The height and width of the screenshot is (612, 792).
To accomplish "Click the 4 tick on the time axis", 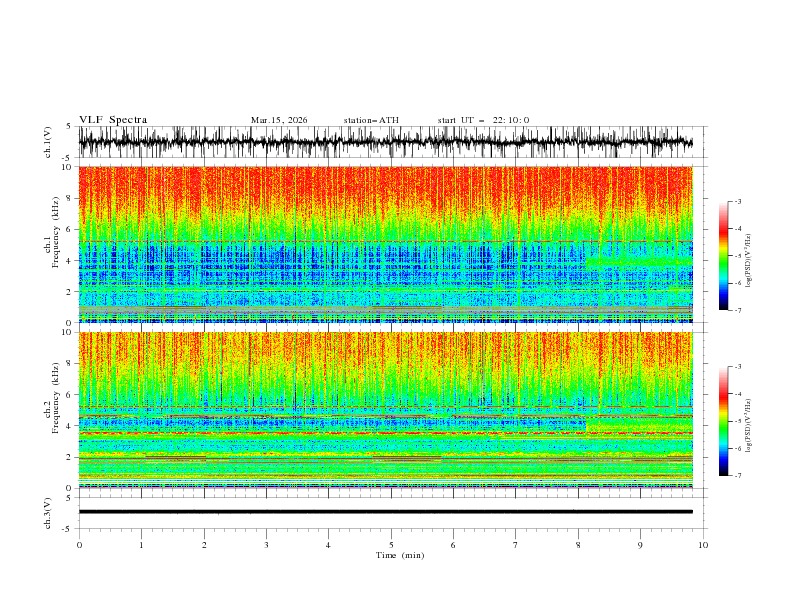I will coord(329,545).
